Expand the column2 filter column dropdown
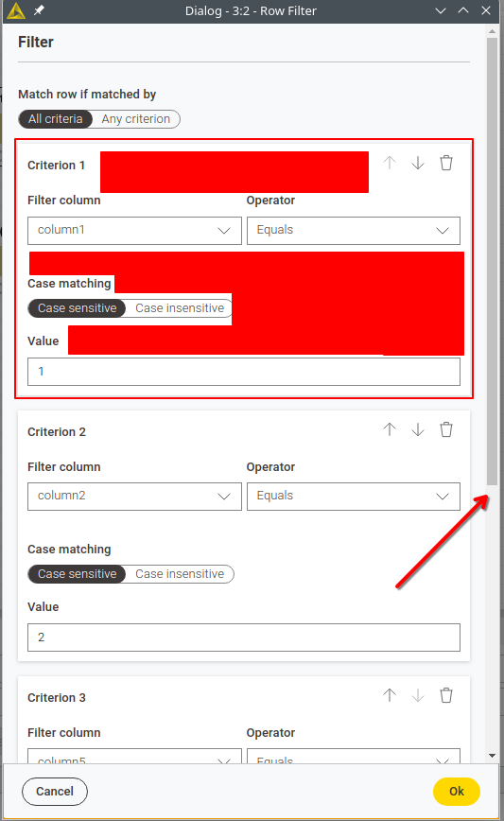This screenshot has height=821, width=504. 134,497
